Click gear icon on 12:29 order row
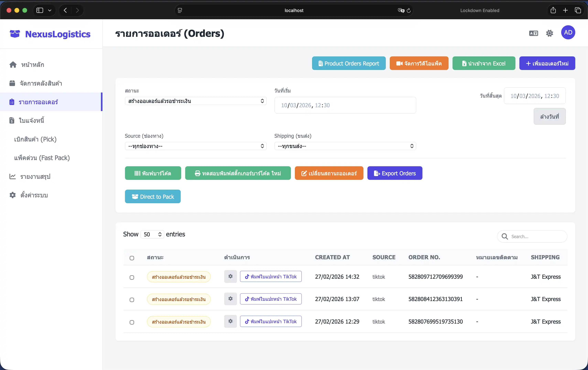The height and width of the screenshot is (370, 588). point(230,321)
